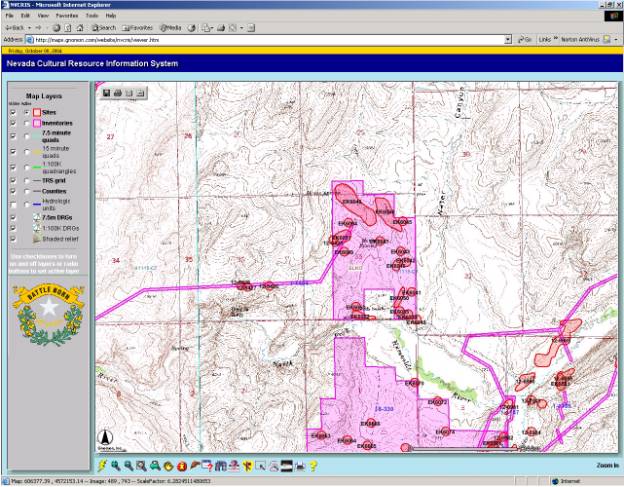The width and height of the screenshot is (624, 487).
Task: Click the save disk icon above map
Action: point(106,93)
